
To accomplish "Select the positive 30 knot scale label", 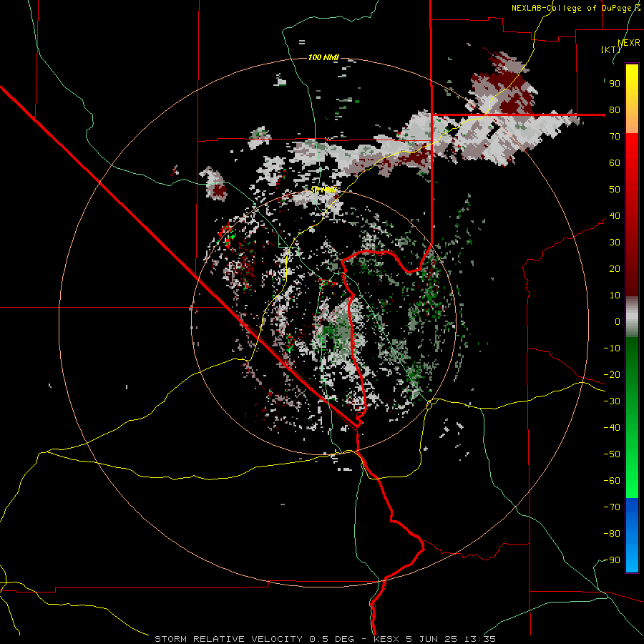I will (615, 243).
